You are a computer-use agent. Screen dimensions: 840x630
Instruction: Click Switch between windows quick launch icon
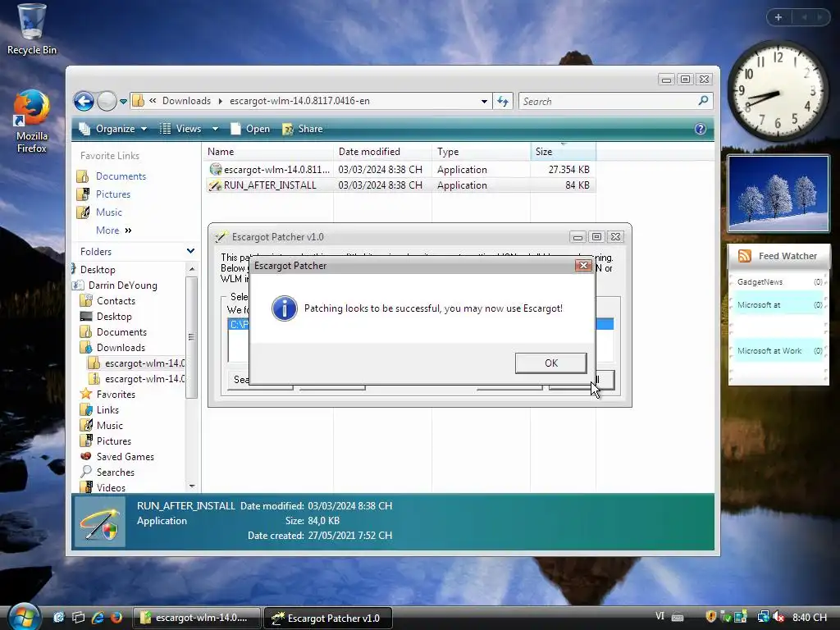click(x=78, y=617)
